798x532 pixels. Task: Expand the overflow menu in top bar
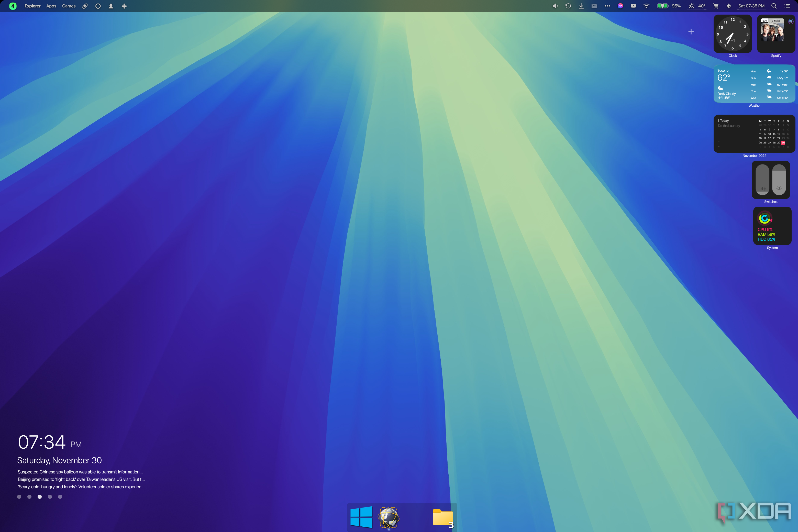(606, 6)
